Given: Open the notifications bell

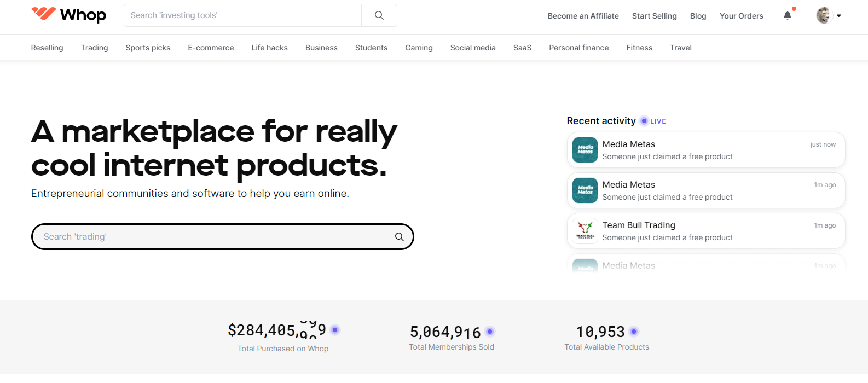Looking at the screenshot, I should (788, 15).
